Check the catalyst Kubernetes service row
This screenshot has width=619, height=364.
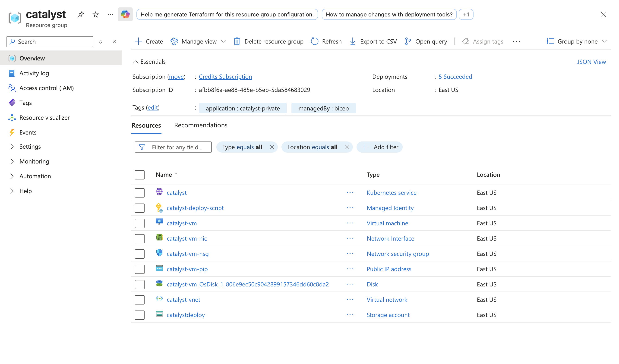tap(139, 193)
